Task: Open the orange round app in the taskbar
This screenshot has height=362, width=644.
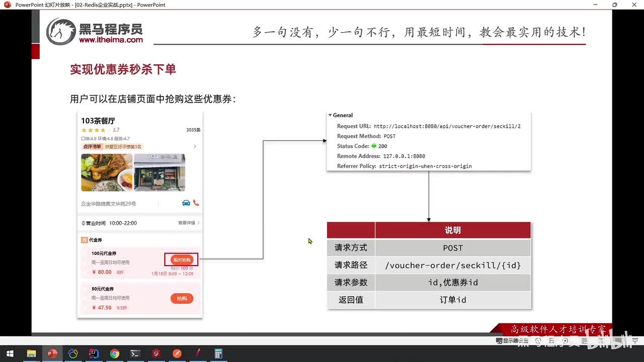Action: pyautogui.click(x=177, y=354)
